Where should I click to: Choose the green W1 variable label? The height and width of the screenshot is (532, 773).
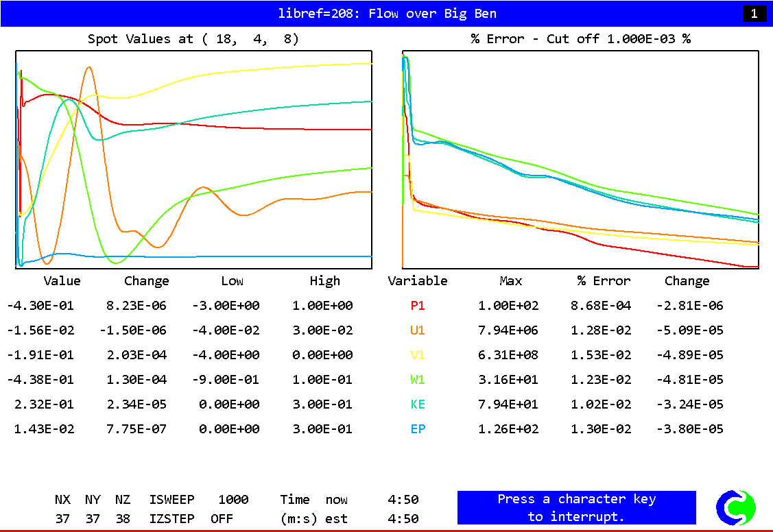pyautogui.click(x=418, y=380)
